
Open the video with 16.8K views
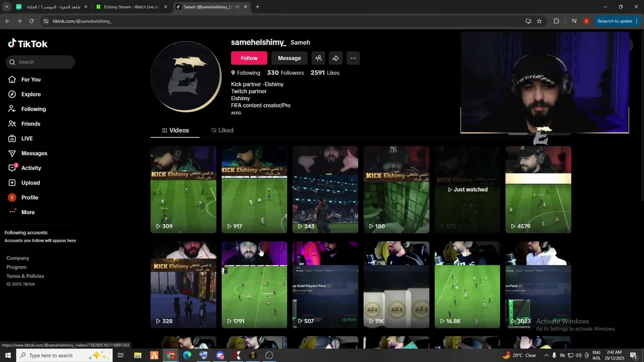(467, 285)
